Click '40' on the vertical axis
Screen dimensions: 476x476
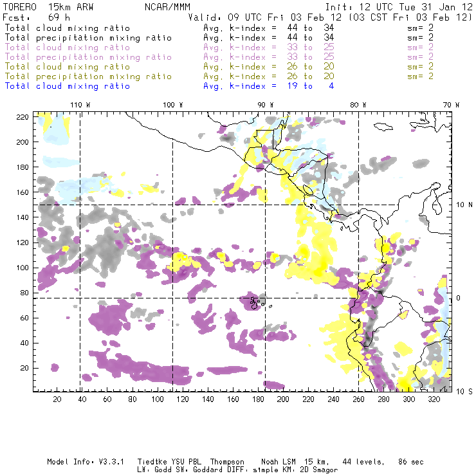(x=24, y=343)
